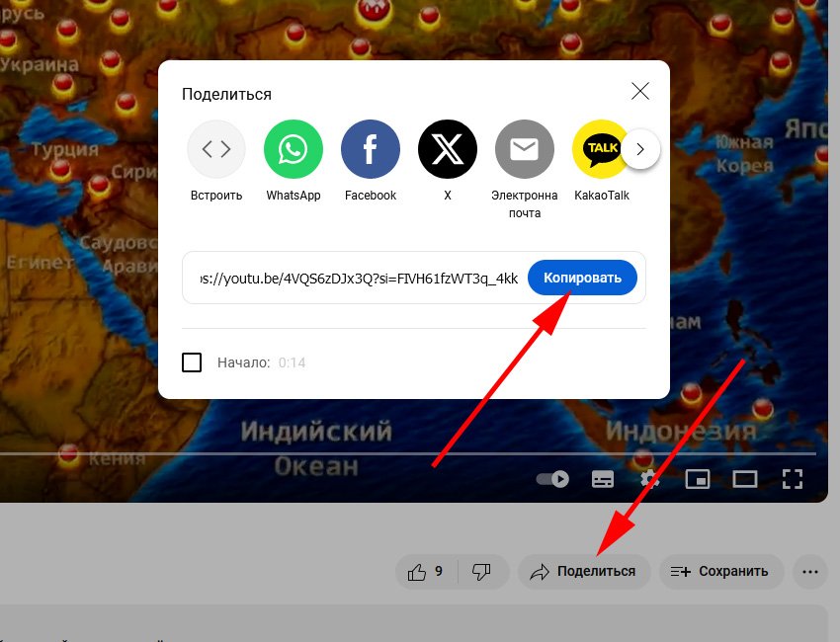840x642 pixels.
Task: Show more share options with right arrow
Action: (640, 150)
